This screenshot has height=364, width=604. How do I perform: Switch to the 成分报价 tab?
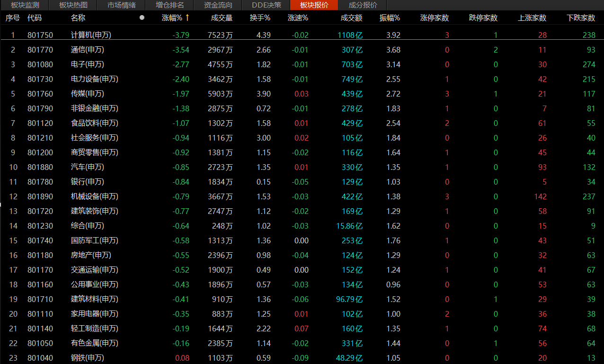tap(363, 5)
